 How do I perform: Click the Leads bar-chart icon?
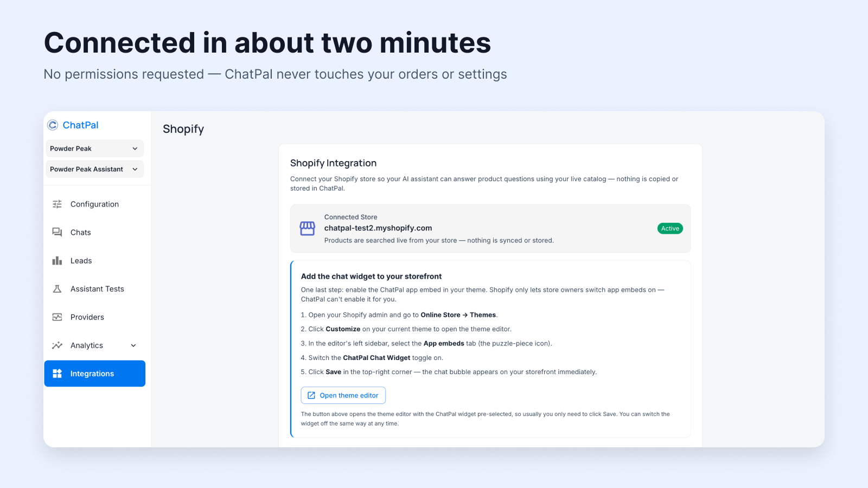coord(57,261)
